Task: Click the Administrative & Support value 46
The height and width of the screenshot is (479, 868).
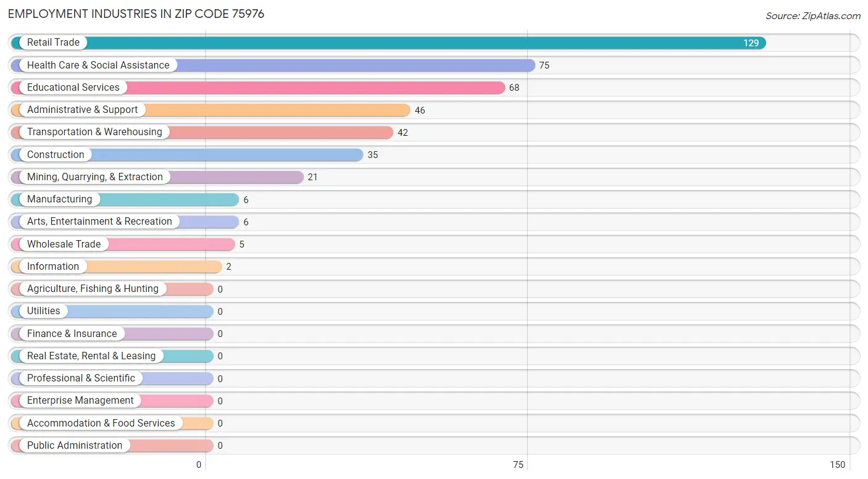Action: click(x=420, y=110)
